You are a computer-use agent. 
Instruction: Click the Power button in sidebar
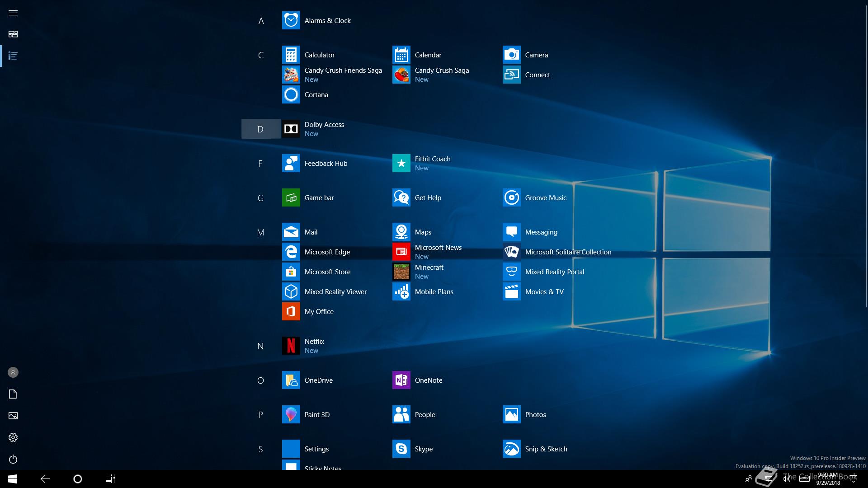(x=13, y=459)
